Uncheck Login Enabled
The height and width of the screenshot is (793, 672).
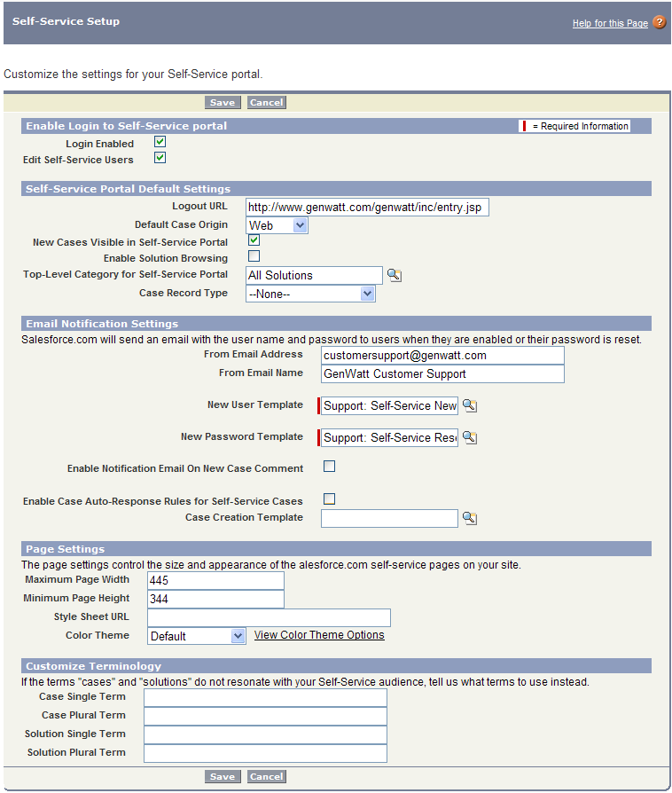pos(160,141)
